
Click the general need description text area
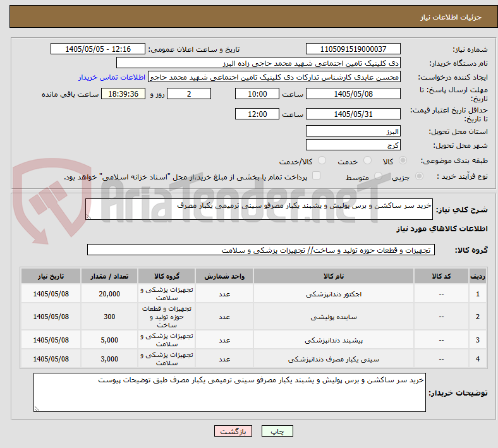click(259, 209)
